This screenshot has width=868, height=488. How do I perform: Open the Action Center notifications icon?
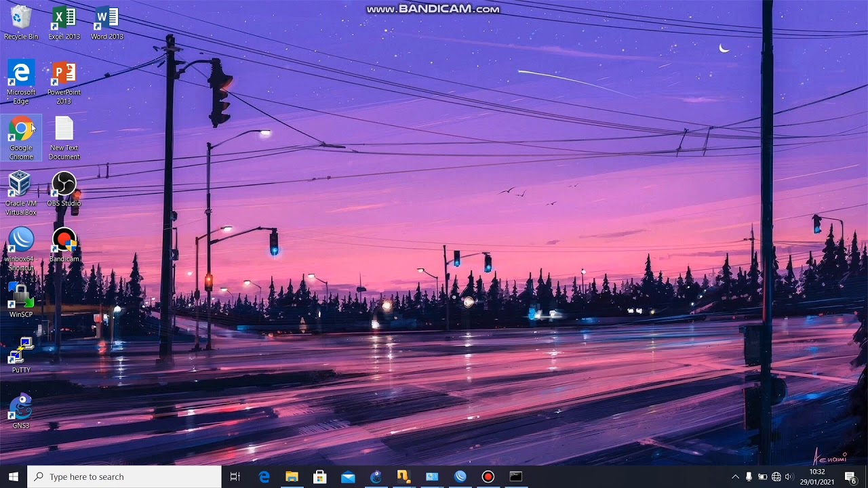point(850,476)
